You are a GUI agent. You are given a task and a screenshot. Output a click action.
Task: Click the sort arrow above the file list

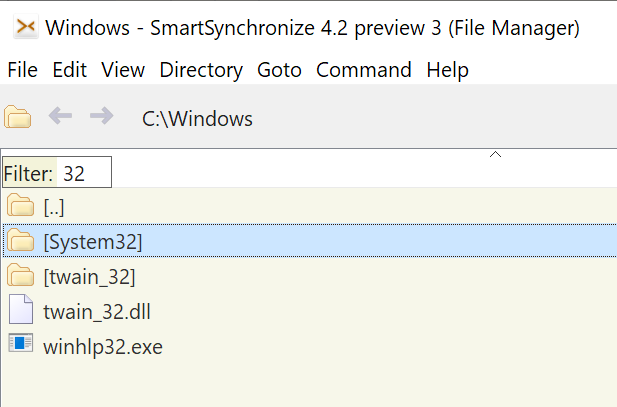(494, 155)
